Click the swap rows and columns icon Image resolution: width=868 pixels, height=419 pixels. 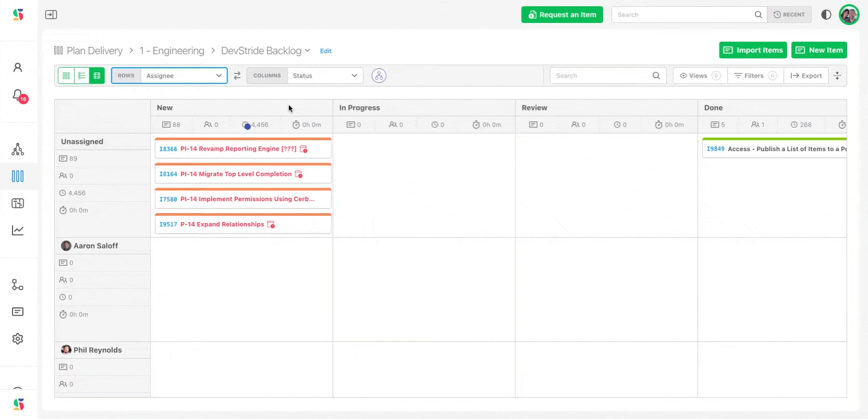pyautogui.click(x=237, y=76)
